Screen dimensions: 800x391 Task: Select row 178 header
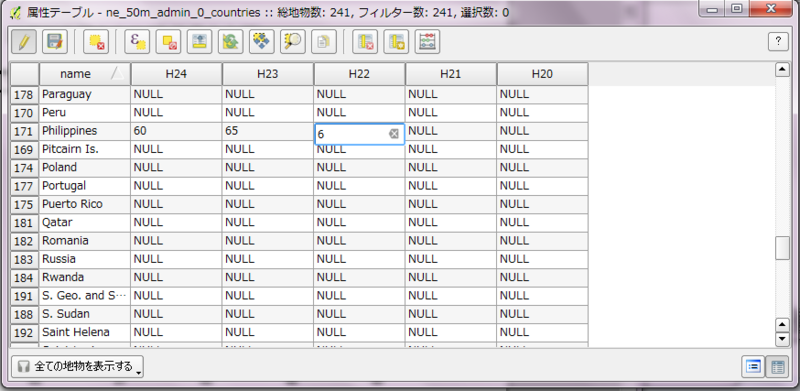click(25, 94)
